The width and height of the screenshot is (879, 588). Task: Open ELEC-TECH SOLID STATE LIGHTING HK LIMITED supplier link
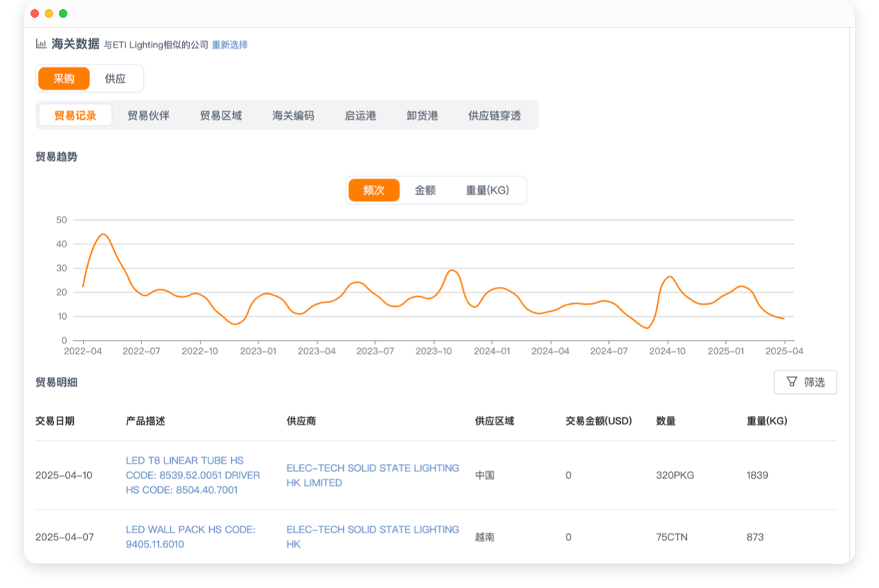pyautogui.click(x=372, y=475)
